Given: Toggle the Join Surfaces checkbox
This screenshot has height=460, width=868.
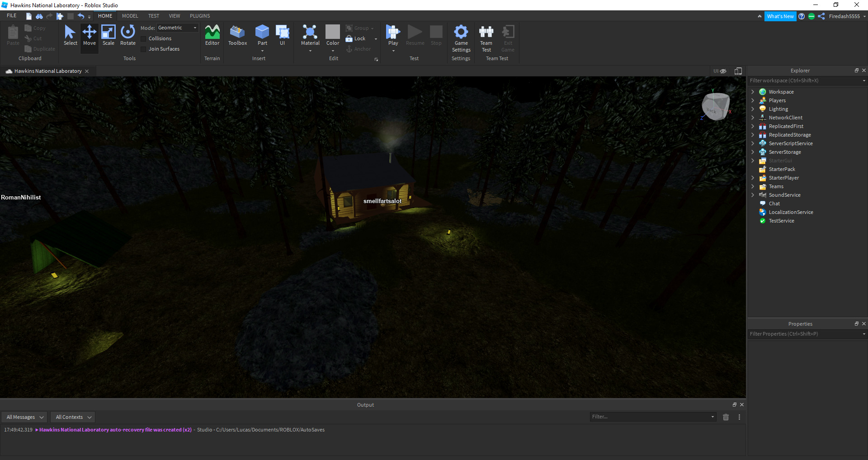Looking at the screenshot, I should 143,49.
